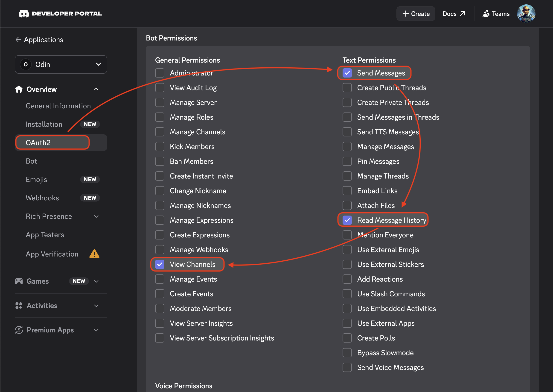Click the Premium Apps dollar icon
The width and height of the screenshot is (553, 392).
pyautogui.click(x=19, y=330)
